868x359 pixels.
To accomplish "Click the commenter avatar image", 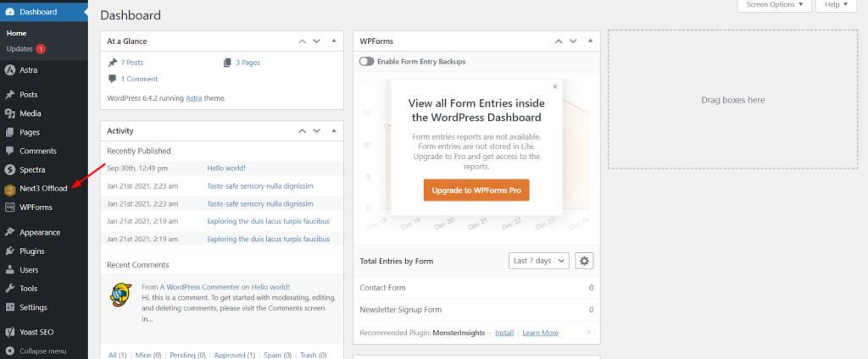I will pos(120,295).
